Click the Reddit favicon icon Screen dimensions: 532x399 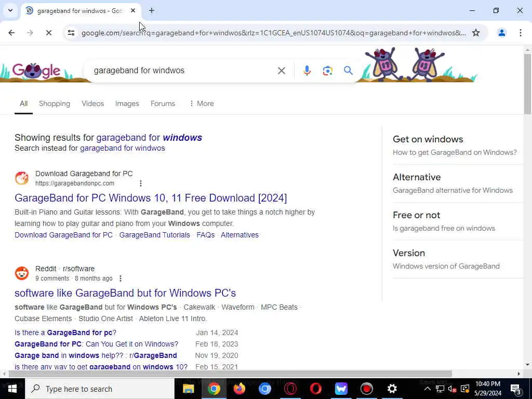tap(22, 273)
